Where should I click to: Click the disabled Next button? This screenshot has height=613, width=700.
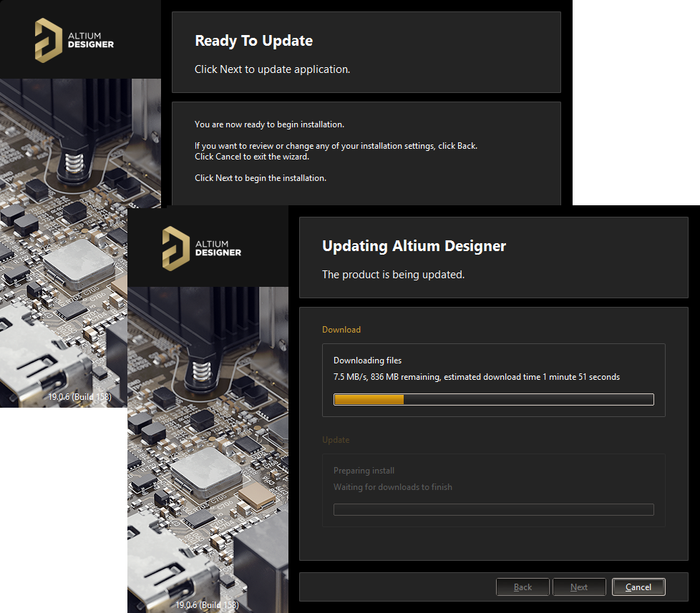click(578, 587)
